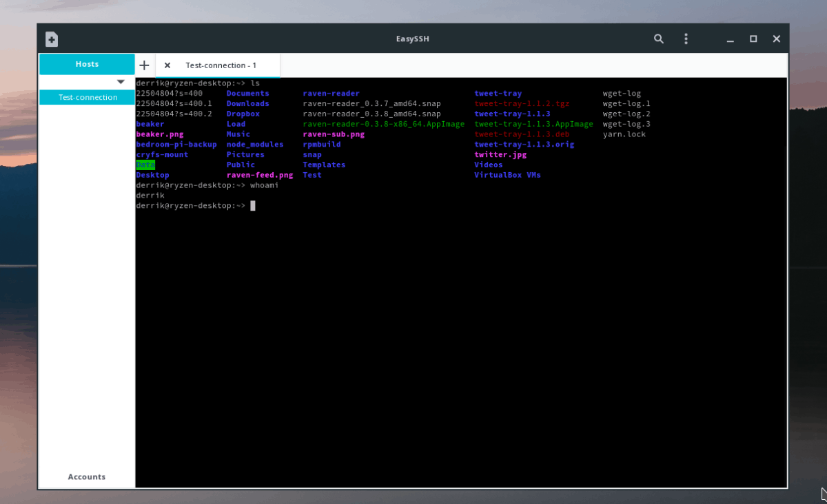The width and height of the screenshot is (827, 504).
Task: Maximize the EasySSH window
Action: (753, 39)
